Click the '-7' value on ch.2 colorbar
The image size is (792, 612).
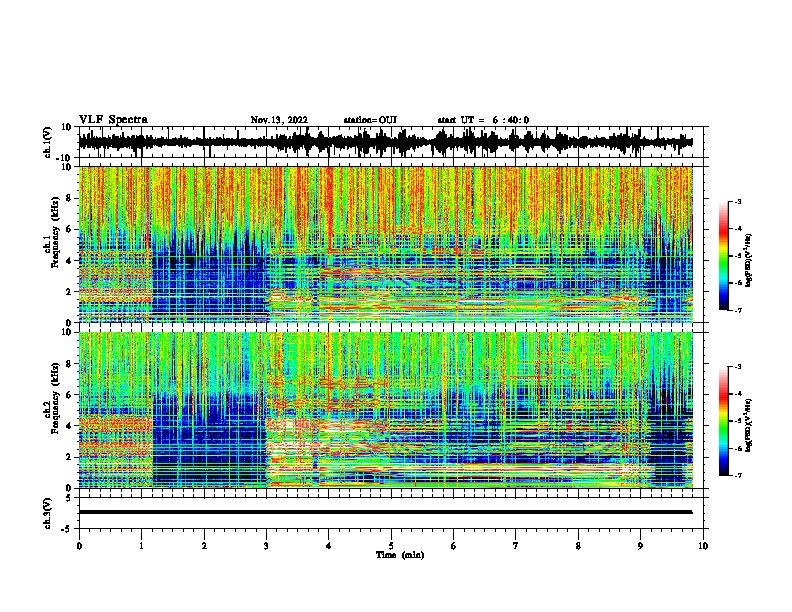tap(737, 475)
